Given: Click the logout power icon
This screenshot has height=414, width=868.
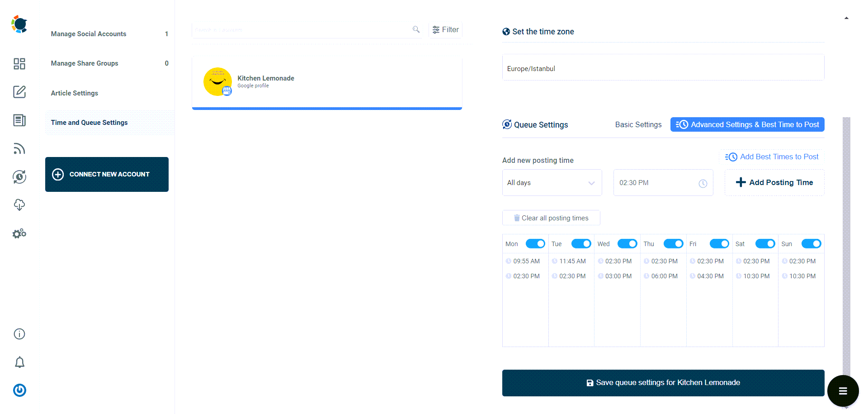Looking at the screenshot, I should point(19,390).
